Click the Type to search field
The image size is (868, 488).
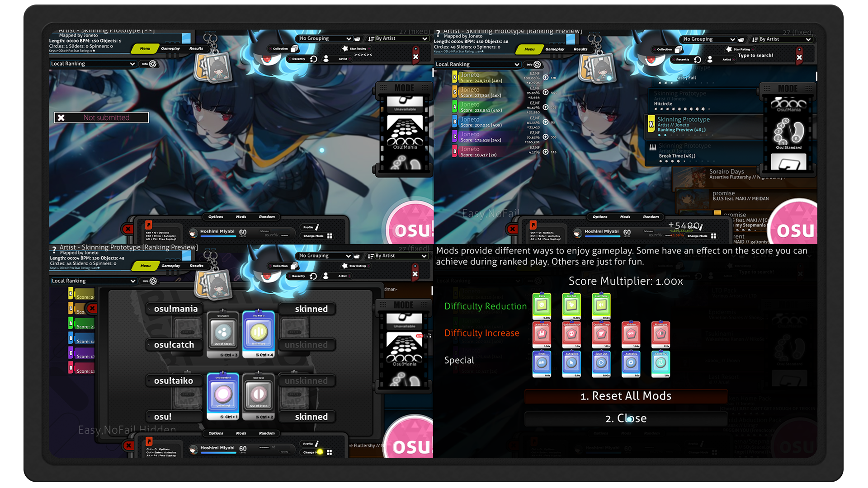coord(755,56)
